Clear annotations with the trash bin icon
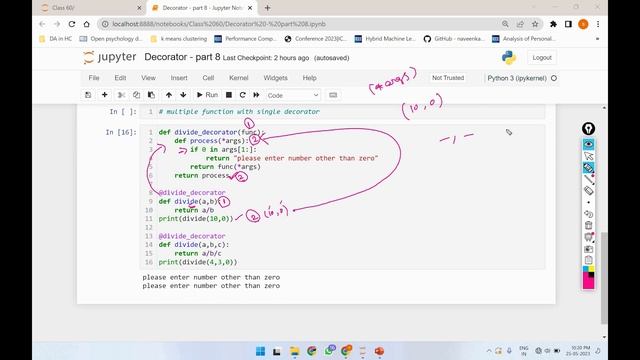 click(588, 225)
